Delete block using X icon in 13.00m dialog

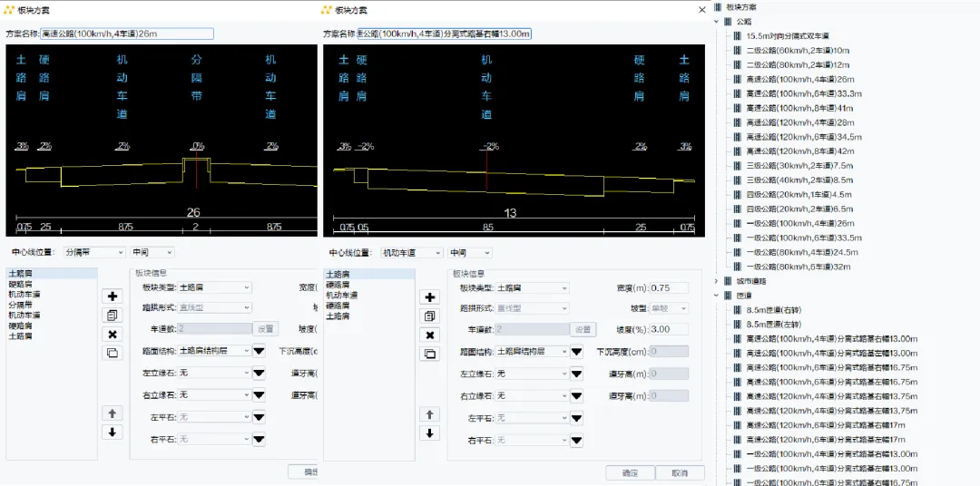(x=429, y=335)
